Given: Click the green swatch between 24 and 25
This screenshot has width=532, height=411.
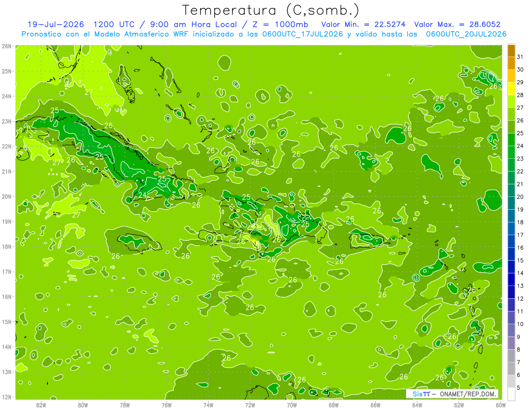Looking at the screenshot, I should point(511,140).
